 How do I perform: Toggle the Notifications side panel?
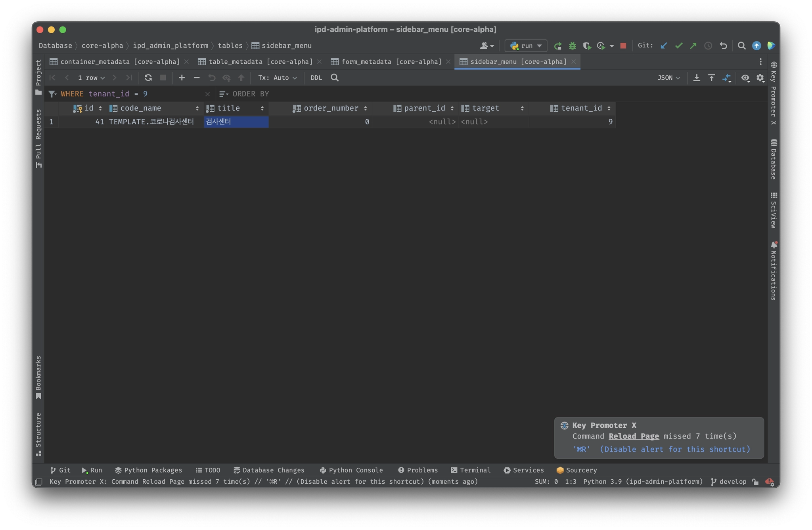point(774,271)
